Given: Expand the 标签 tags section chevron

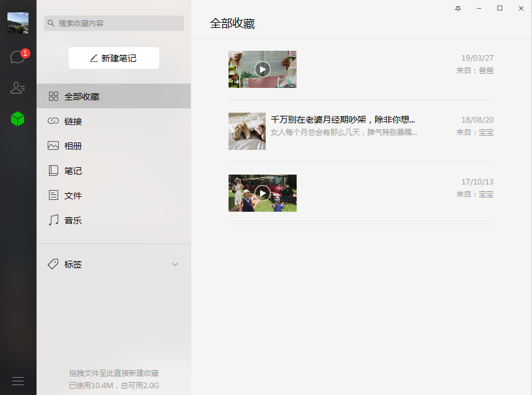Looking at the screenshot, I should click(175, 264).
